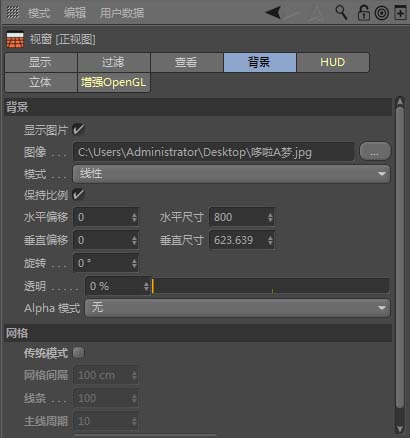Switch to the HUD tab
The width and height of the screenshot is (410, 438).
333,62
